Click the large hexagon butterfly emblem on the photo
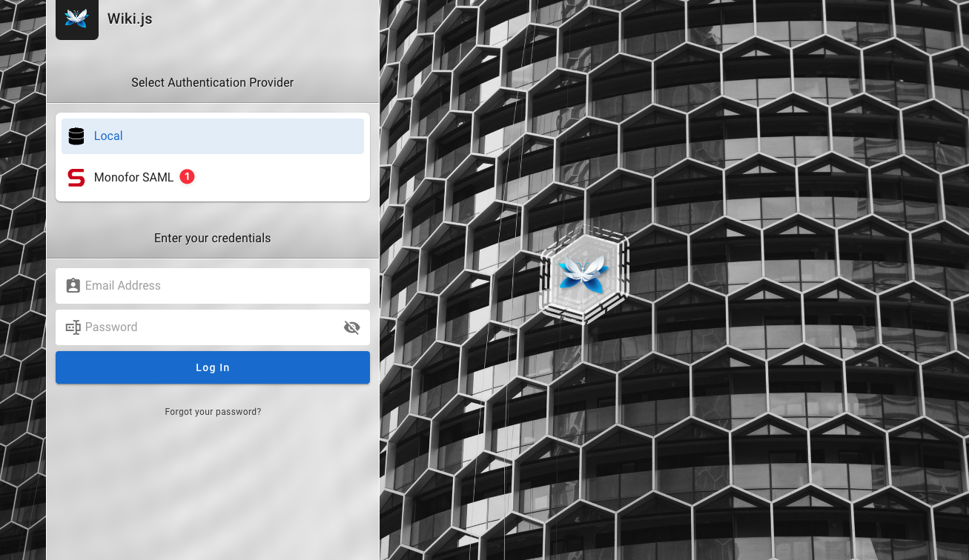The image size is (969, 560). coord(584,274)
